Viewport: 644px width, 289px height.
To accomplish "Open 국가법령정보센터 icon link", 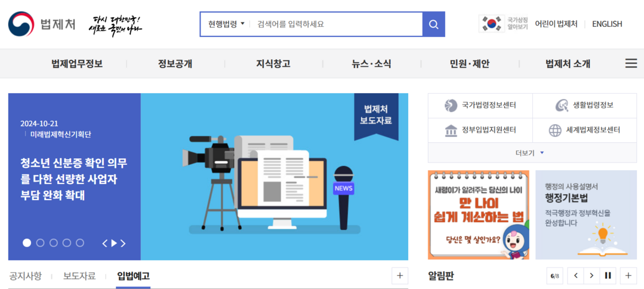I will (x=451, y=106).
